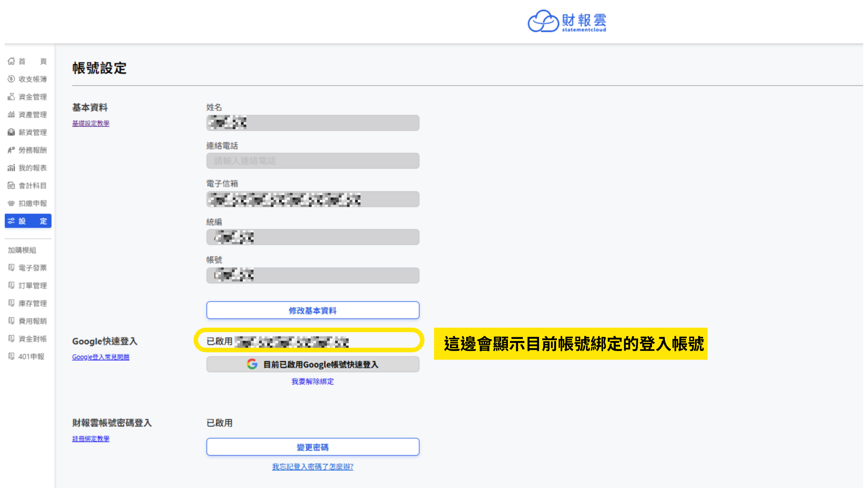This screenshot has height=488, width=868.
Task: Open Google登入常見問題 link
Action: point(101,357)
